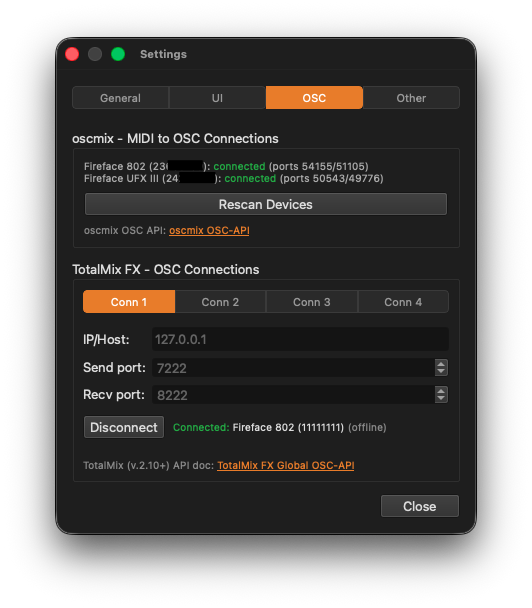Click the green zoom window button
The image size is (532, 608).
118,54
